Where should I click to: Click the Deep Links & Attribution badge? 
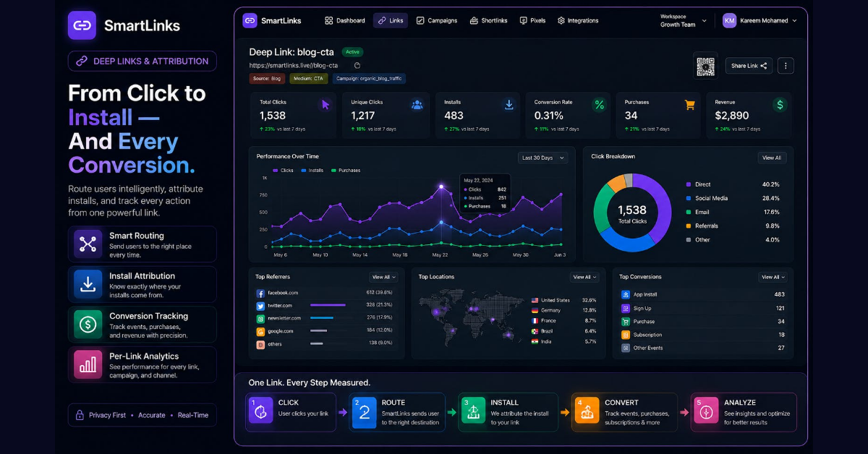(x=142, y=61)
